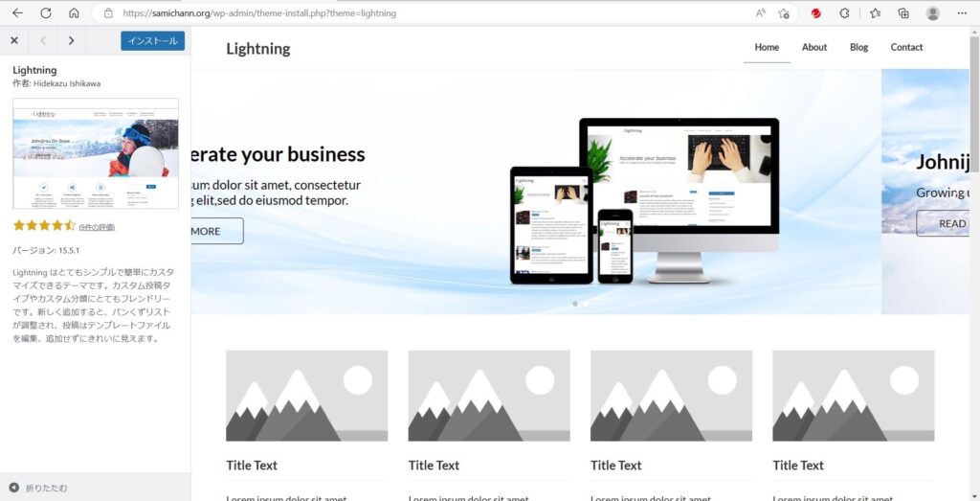Open the About menu item in preview
The height and width of the screenshot is (501, 980).
pyautogui.click(x=814, y=47)
